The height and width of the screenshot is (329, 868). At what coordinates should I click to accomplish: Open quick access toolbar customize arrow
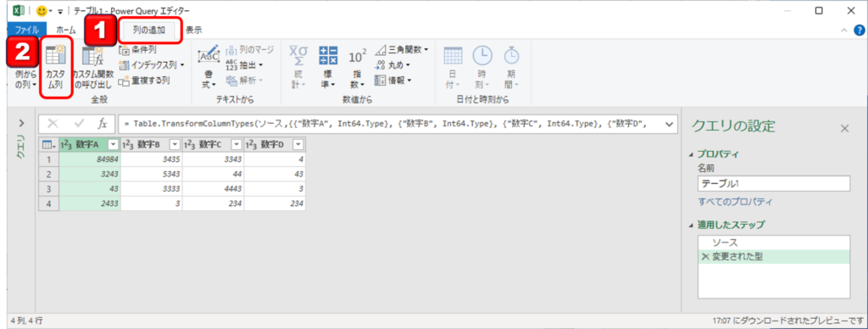60,11
